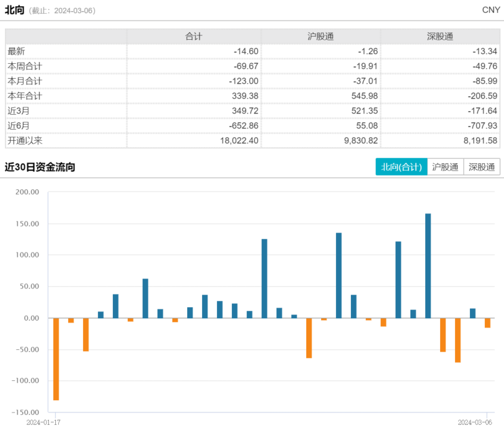
Task: Click the leftmost orange bar in chart
Action: pos(56,359)
